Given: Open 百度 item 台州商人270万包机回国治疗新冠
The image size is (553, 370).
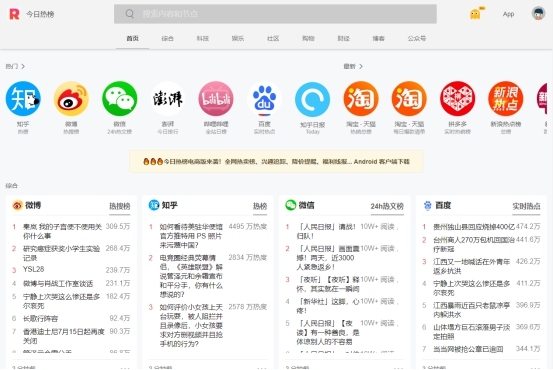Looking at the screenshot, I should 474,244.
